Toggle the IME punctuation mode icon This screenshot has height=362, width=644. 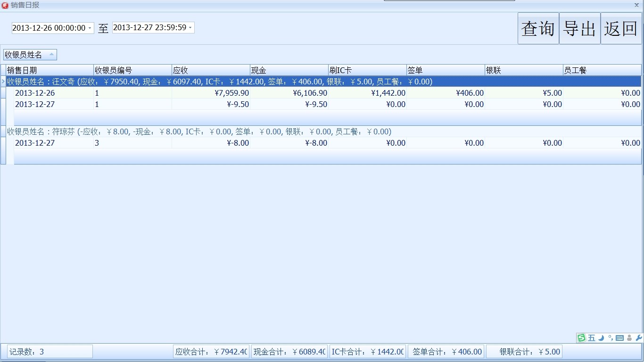click(x=610, y=338)
